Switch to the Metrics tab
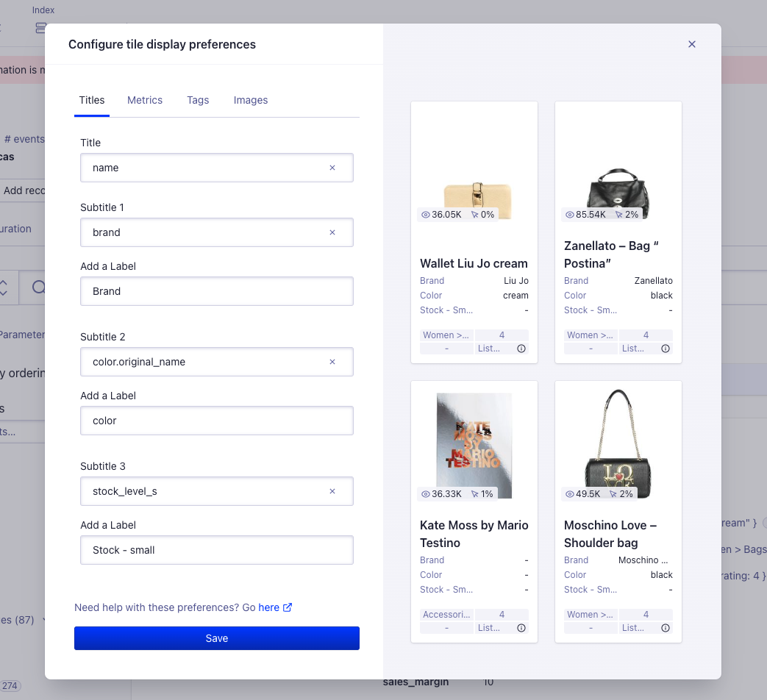The height and width of the screenshot is (700, 767). 145,100
